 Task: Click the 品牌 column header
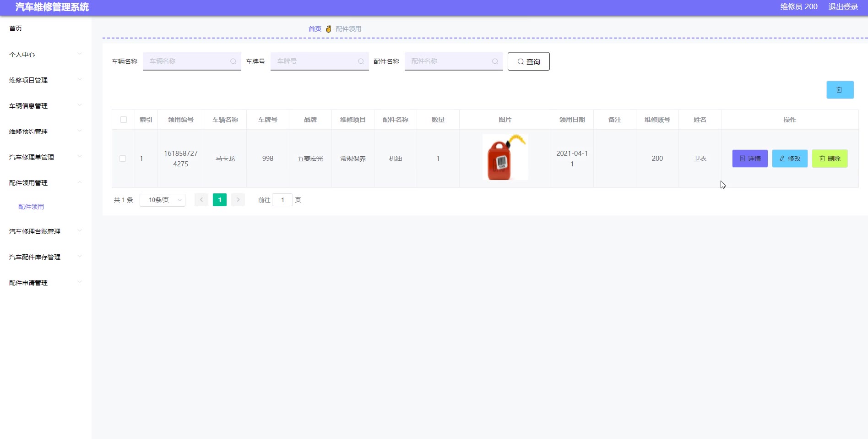pyautogui.click(x=310, y=120)
